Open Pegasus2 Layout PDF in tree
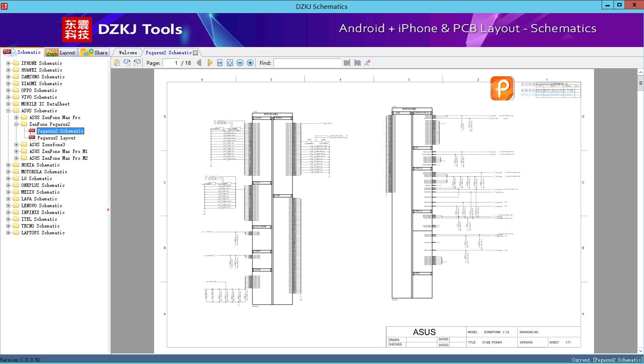Screen dimensions: 644x364 56,138
